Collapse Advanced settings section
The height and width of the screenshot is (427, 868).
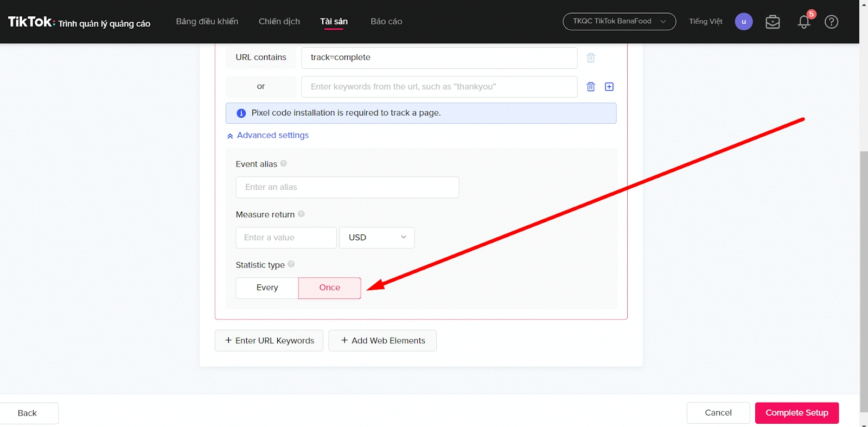pos(268,136)
